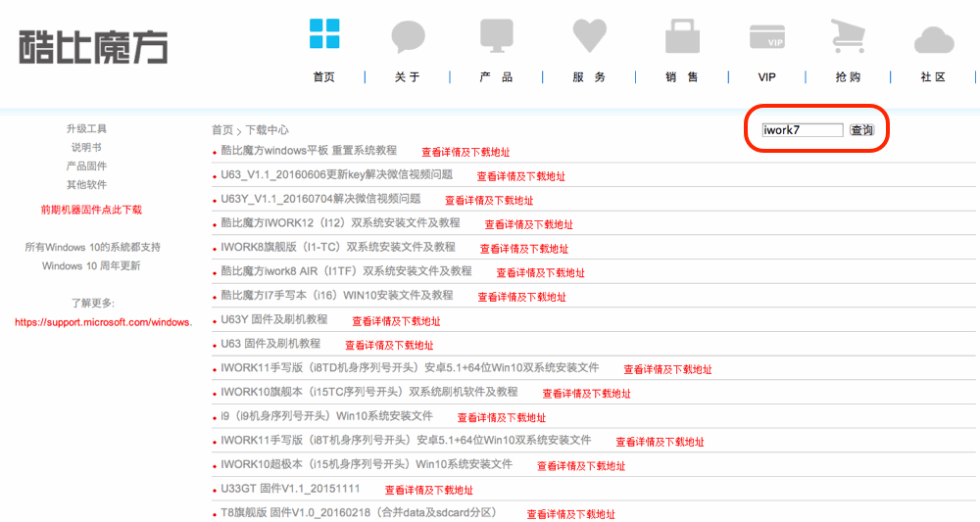This screenshot has height=522, width=980.
Task: Click the shopping cart icon
Action: (x=848, y=35)
